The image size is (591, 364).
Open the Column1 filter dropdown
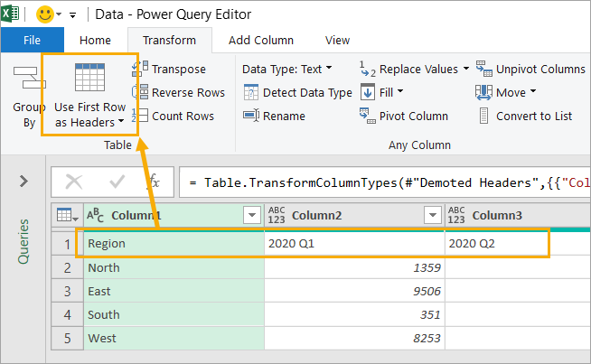[252, 216]
